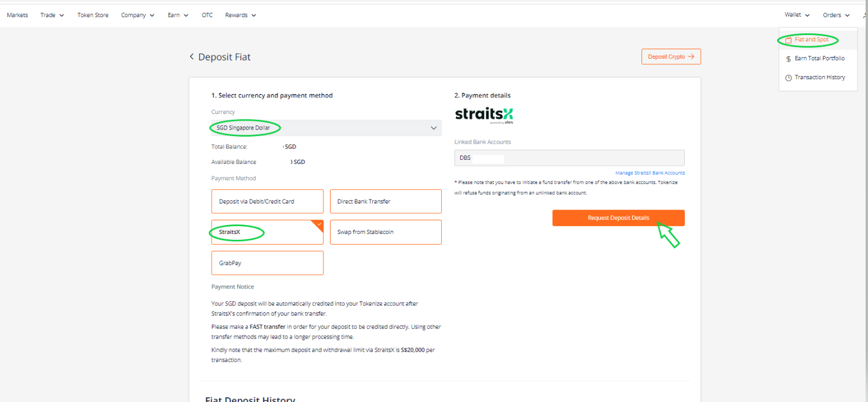Open the Orders dropdown

click(836, 15)
